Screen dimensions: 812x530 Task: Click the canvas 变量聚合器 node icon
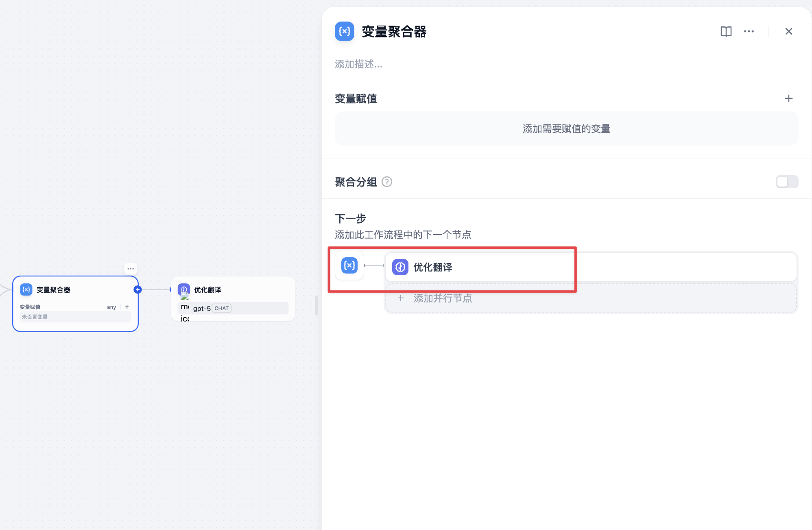(26, 289)
